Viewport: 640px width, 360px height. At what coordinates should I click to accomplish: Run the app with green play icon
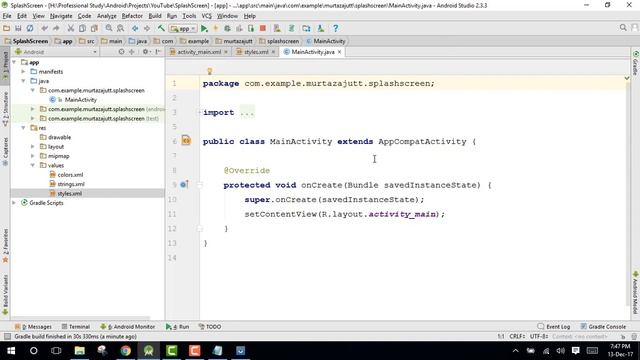[204, 28]
